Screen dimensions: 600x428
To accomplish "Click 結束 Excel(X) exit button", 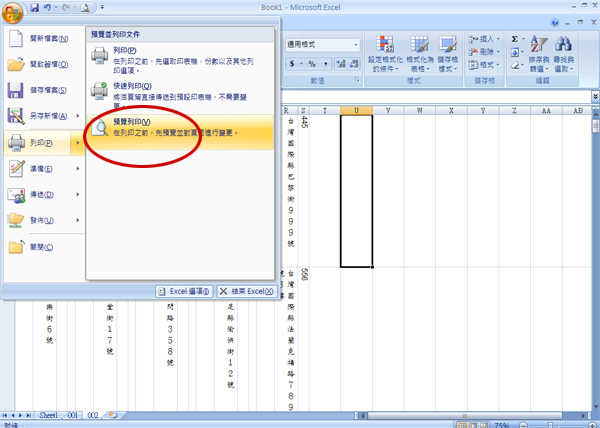I will coord(247,291).
